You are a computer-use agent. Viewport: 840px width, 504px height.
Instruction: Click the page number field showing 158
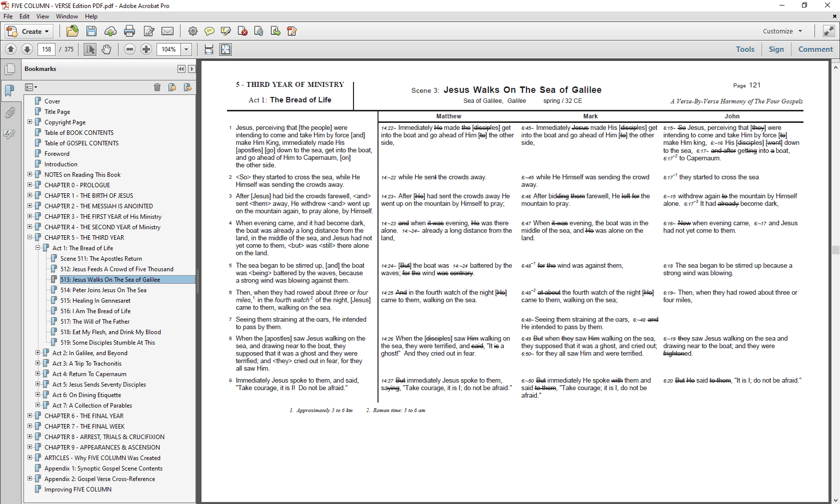point(46,49)
